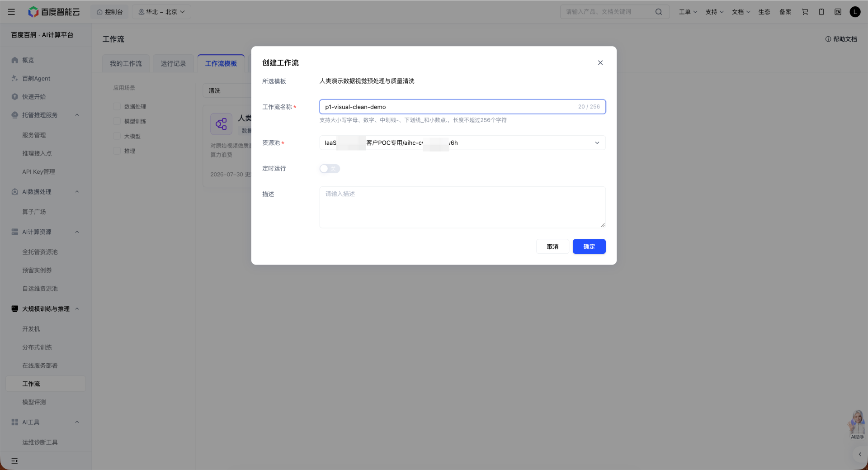The image size is (868, 470).
Task: Click the 确定 button
Action: coord(589,247)
